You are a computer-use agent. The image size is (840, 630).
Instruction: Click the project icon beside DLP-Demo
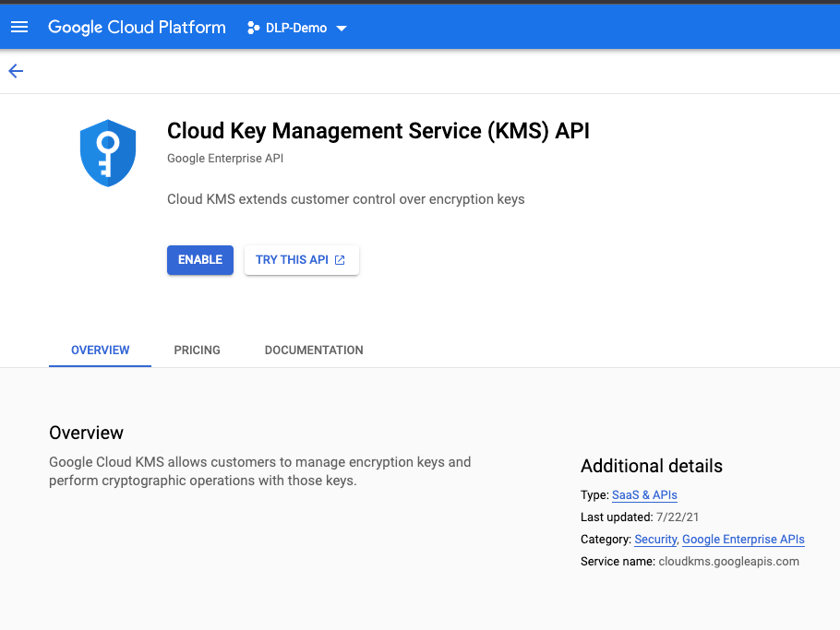click(253, 28)
